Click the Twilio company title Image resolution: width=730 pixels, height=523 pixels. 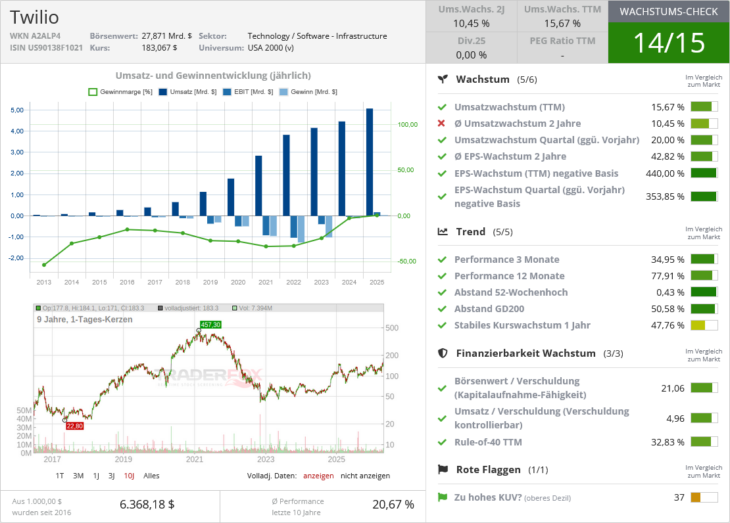click(x=34, y=17)
